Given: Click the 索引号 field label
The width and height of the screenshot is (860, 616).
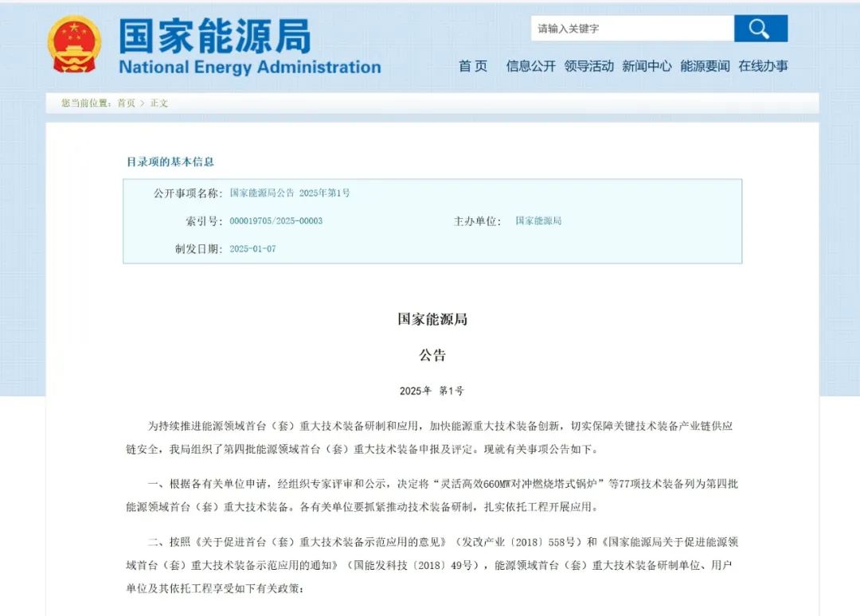Looking at the screenshot, I should coord(204,221).
